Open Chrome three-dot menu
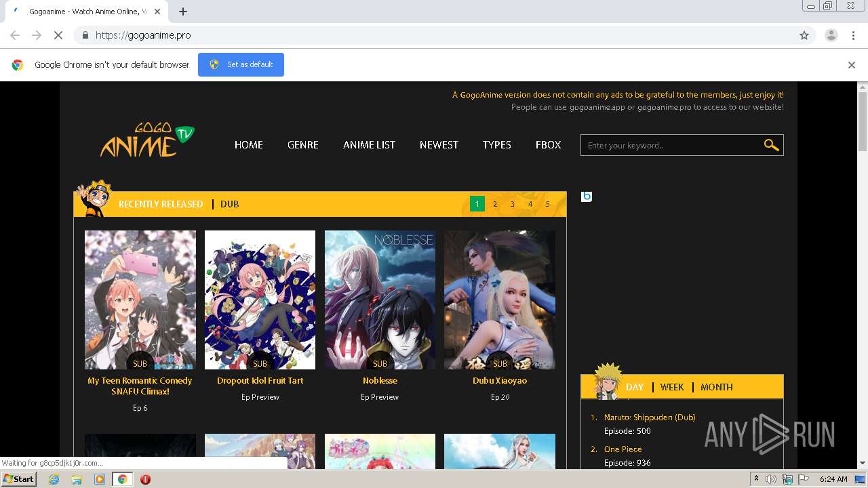 click(x=853, y=35)
